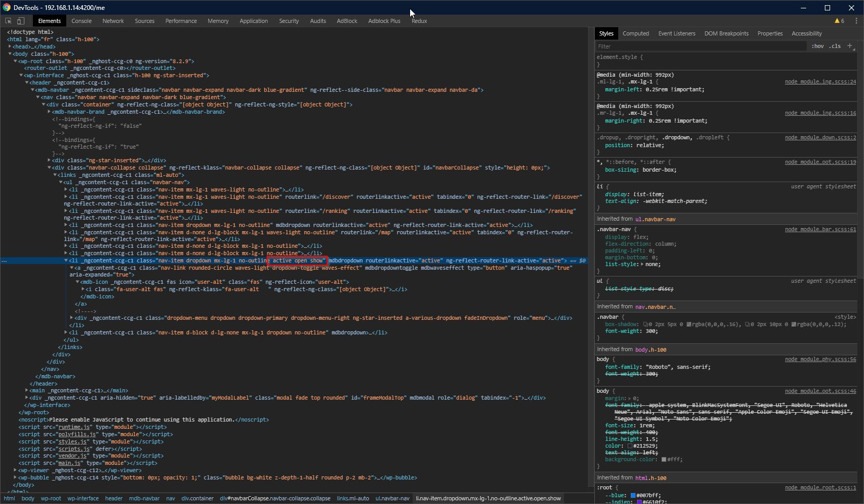Open the DevTools three-dot customize menu
The height and width of the screenshot is (504, 864).
click(x=856, y=21)
